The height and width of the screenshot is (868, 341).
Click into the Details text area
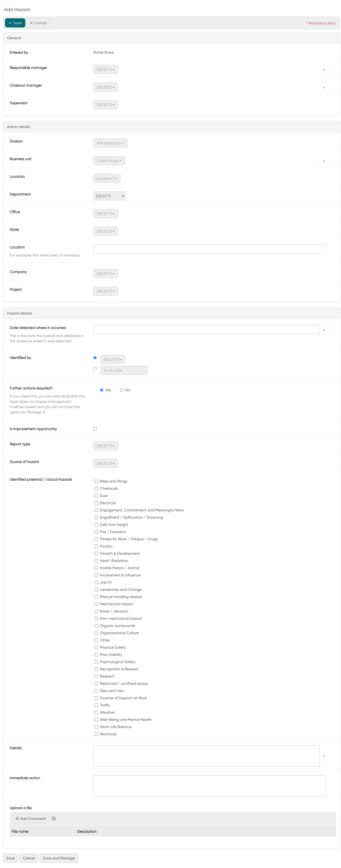point(206,756)
